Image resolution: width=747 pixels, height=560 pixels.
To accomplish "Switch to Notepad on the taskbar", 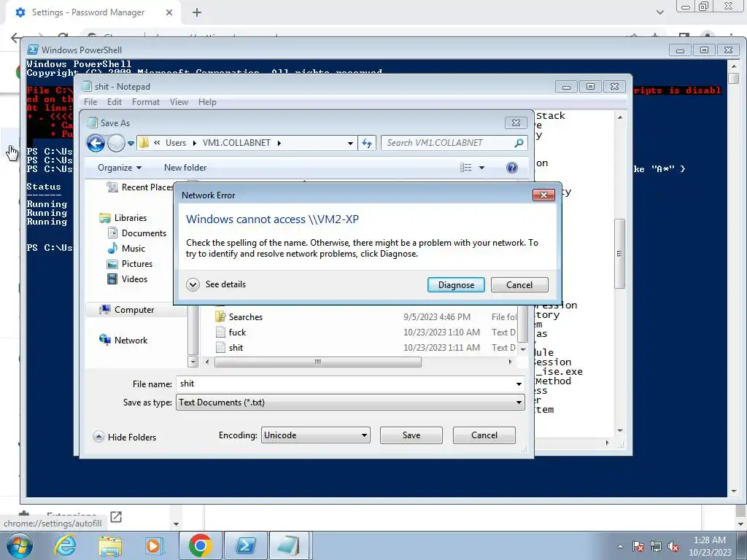I will click(x=289, y=545).
